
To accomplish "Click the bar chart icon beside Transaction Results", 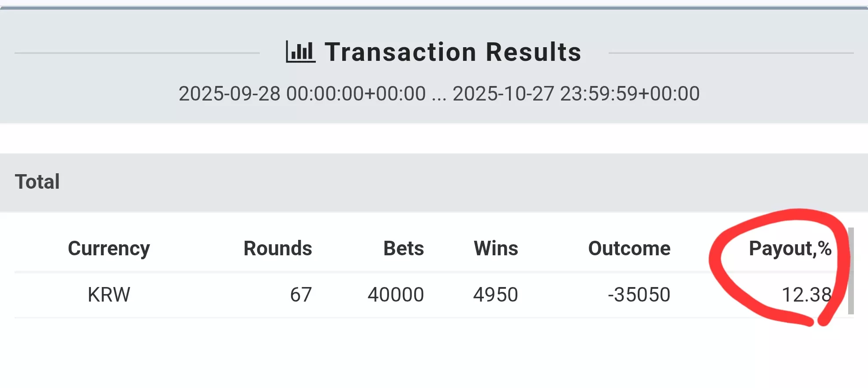I will [x=301, y=52].
